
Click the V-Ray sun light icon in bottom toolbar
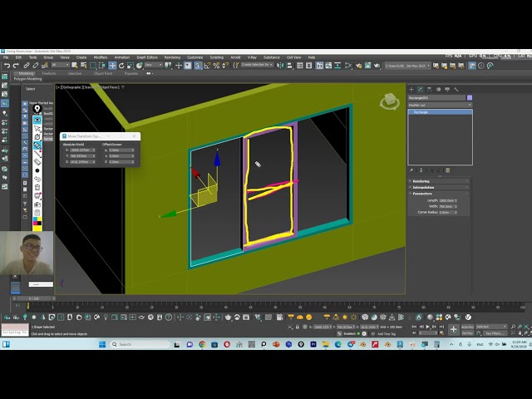click(345, 318)
